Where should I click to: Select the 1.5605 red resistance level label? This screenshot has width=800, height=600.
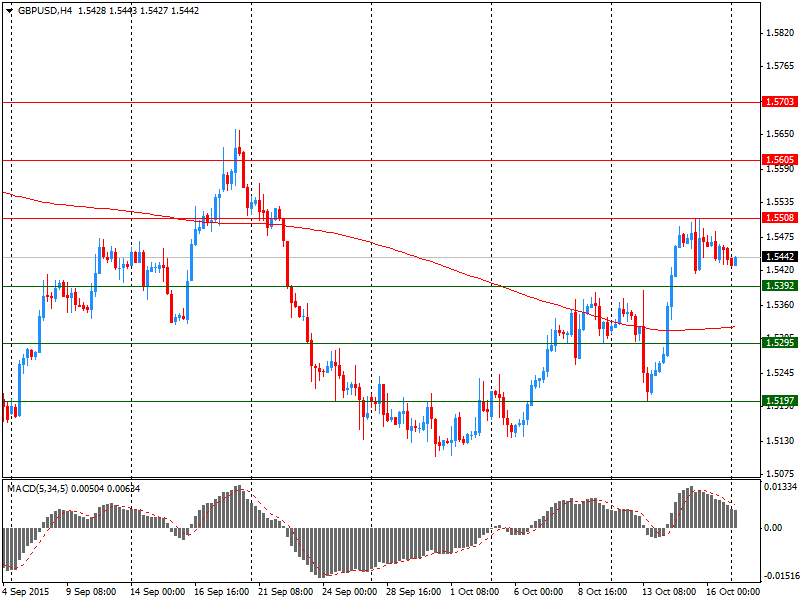(x=780, y=160)
